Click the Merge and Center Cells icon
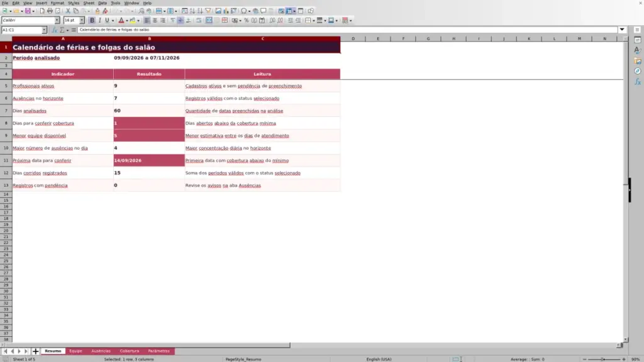The image size is (644, 362). pos(209,21)
